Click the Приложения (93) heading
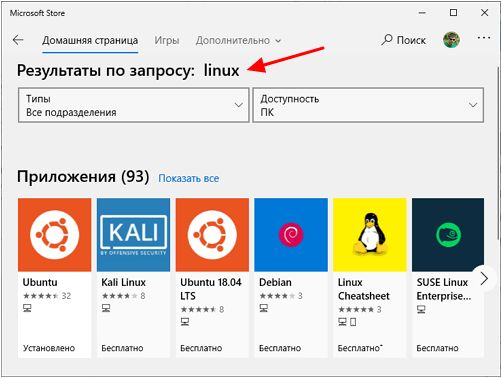Screen dimensions: 502x378 (83, 176)
